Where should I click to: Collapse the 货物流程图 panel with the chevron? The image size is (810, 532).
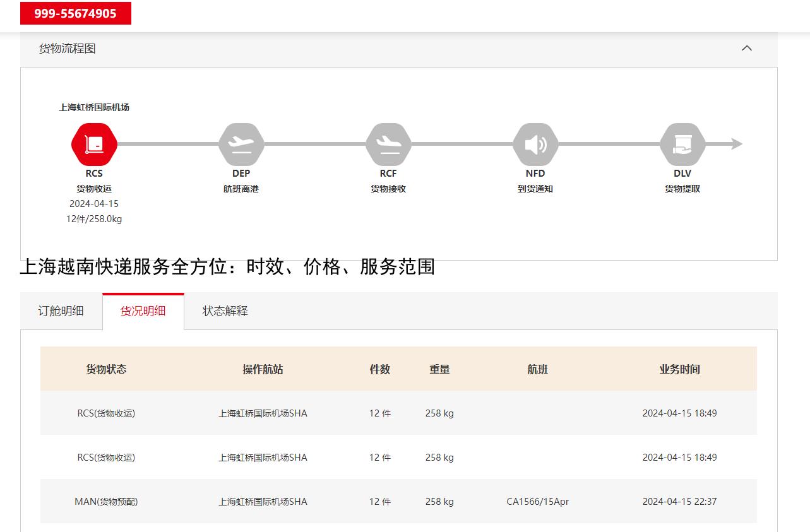coord(747,49)
